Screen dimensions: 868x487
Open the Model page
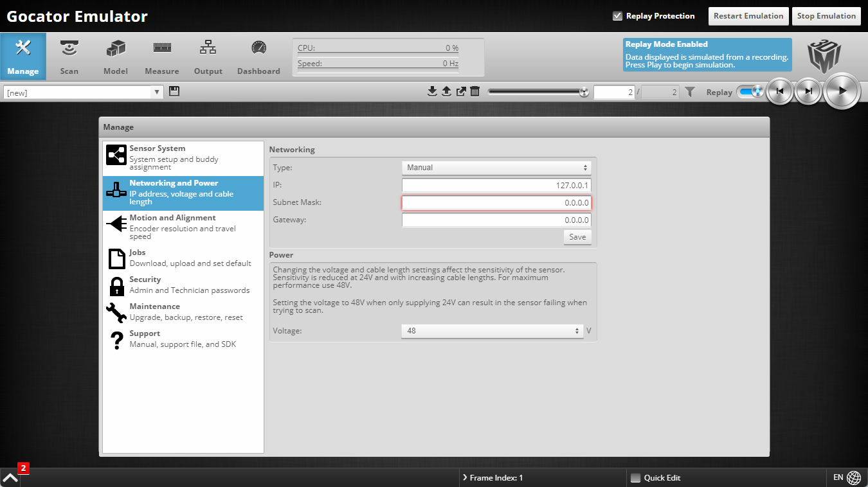pos(116,57)
